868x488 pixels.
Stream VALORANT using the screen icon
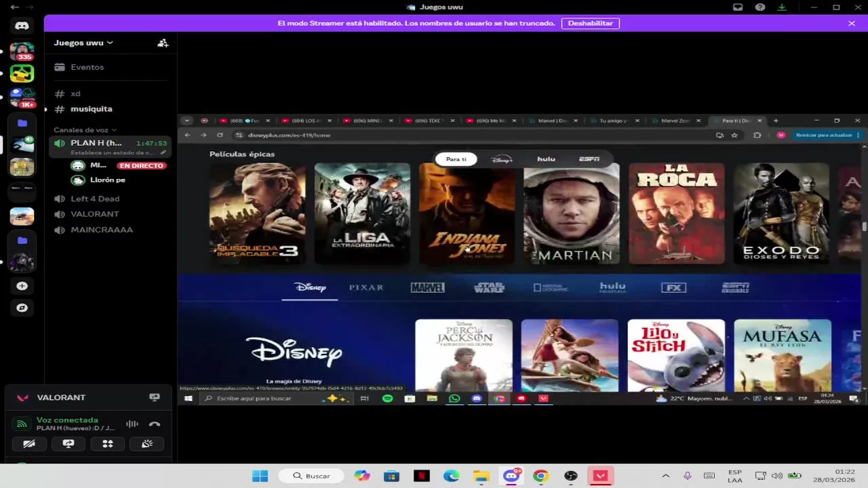[155, 398]
